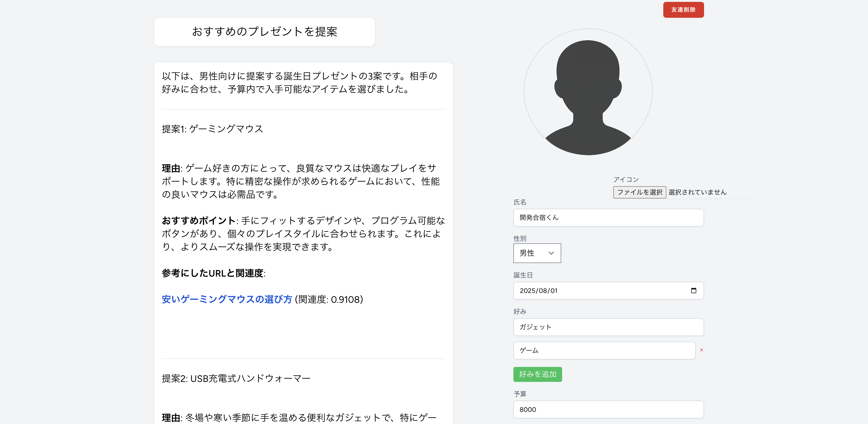Viewport: 868px width, 424px height.
Task: Open the 性別 dropdown showing 男性
Action: [x=537, y=253]
